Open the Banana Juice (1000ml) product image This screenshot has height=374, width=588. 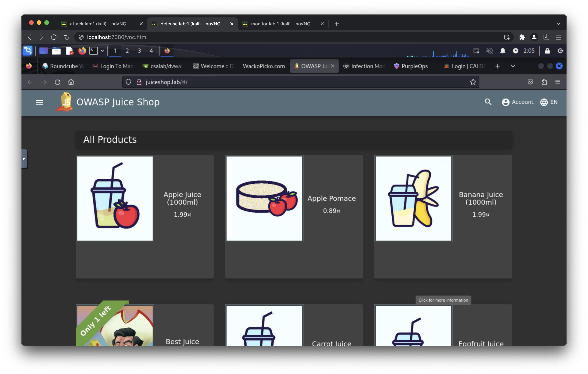(413, 199)
